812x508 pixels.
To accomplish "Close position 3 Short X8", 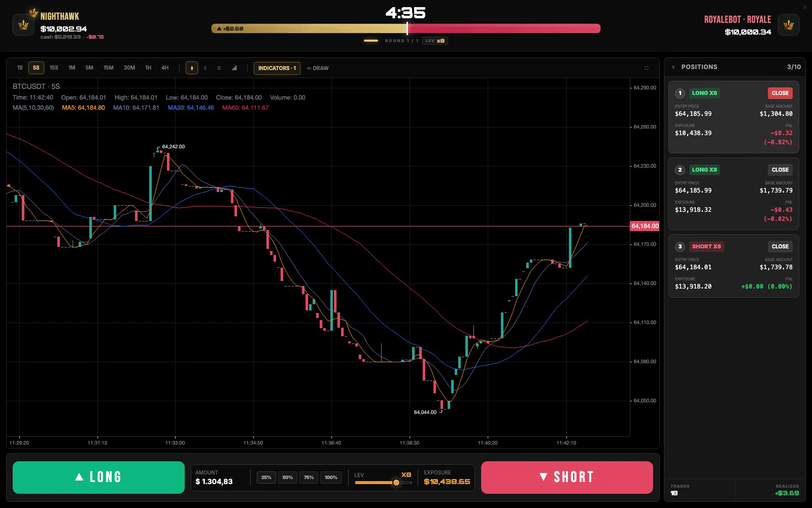I will [x=780, y=246].
